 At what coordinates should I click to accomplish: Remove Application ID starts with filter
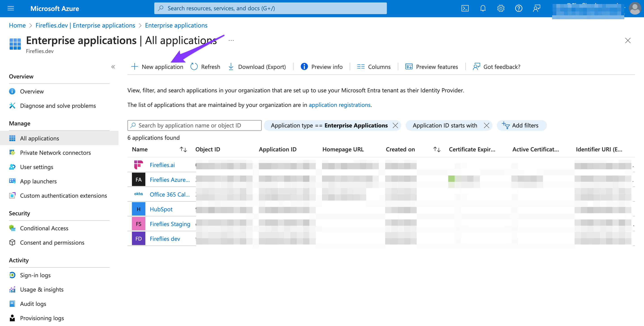click(486, 125)
